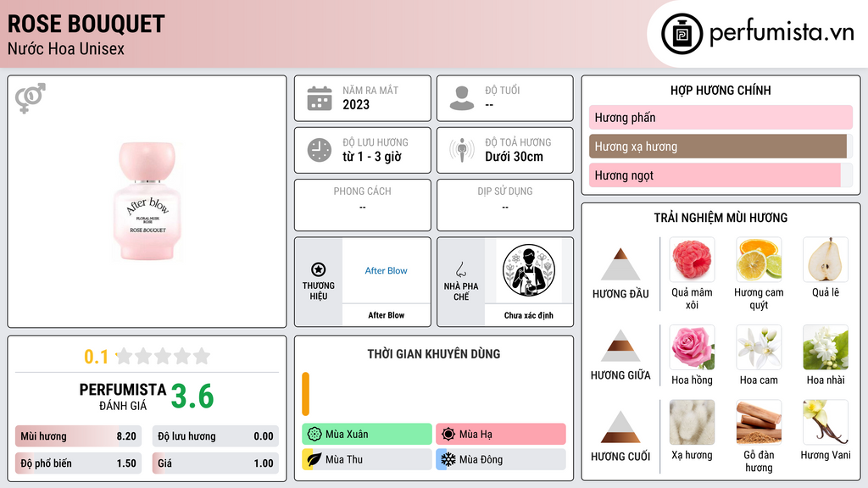Click the Hương cuối pyramid icon
This screenshot has width=868, height=488.
[620, 427]
